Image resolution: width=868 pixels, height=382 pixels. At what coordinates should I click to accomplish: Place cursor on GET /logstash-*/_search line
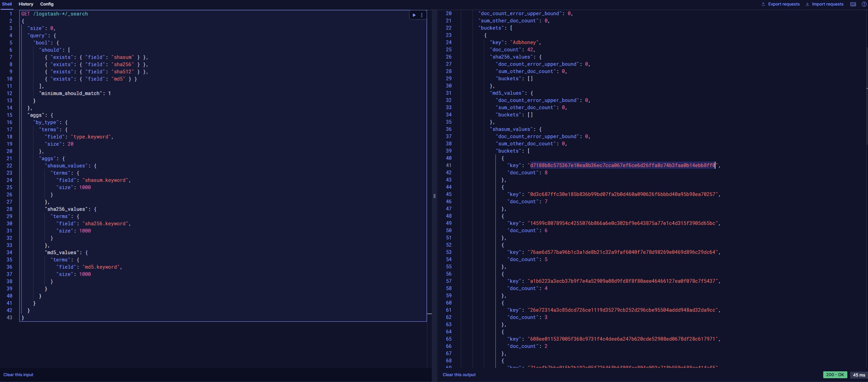(54, 14)
